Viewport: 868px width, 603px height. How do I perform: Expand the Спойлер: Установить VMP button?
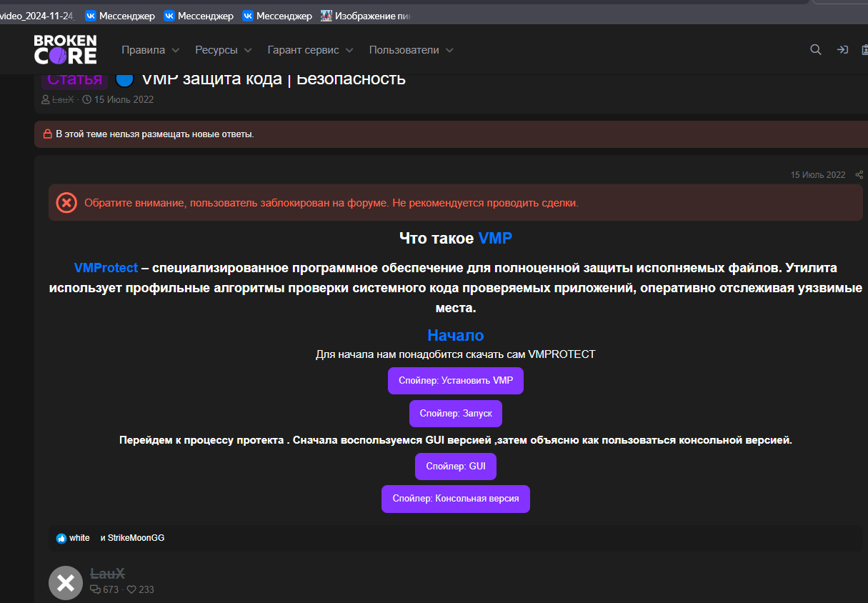click(x=455, y=381)
